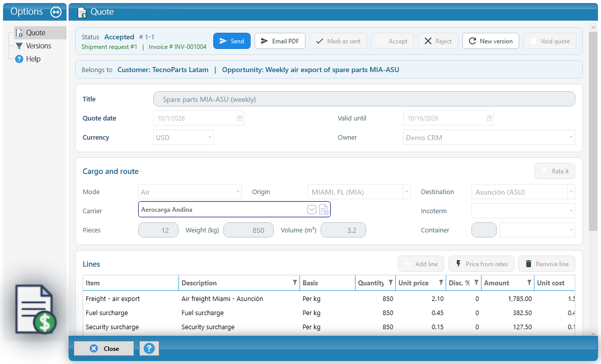Click the Email PDF button
Viewport: 601px width, 364px height.
(x=280, y=41)
